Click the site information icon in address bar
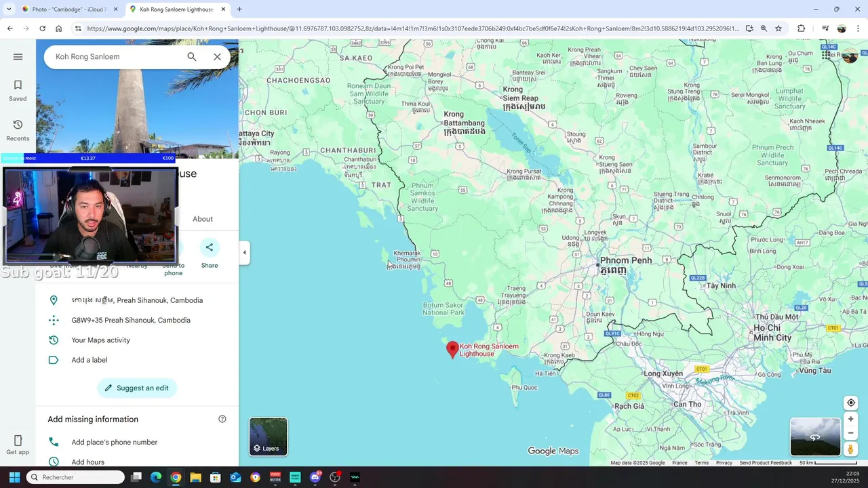The height and width of the screenshot is (488, 868). coord(78,28)
